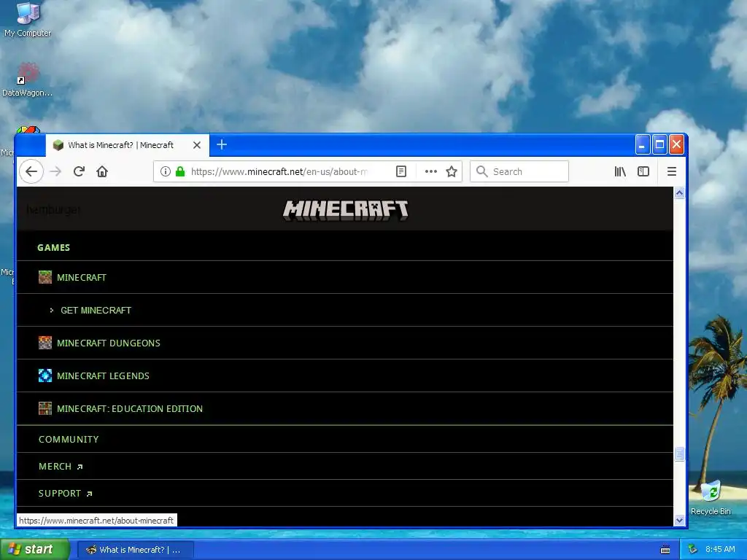Open page actions three-dot menu

(430, 171)
